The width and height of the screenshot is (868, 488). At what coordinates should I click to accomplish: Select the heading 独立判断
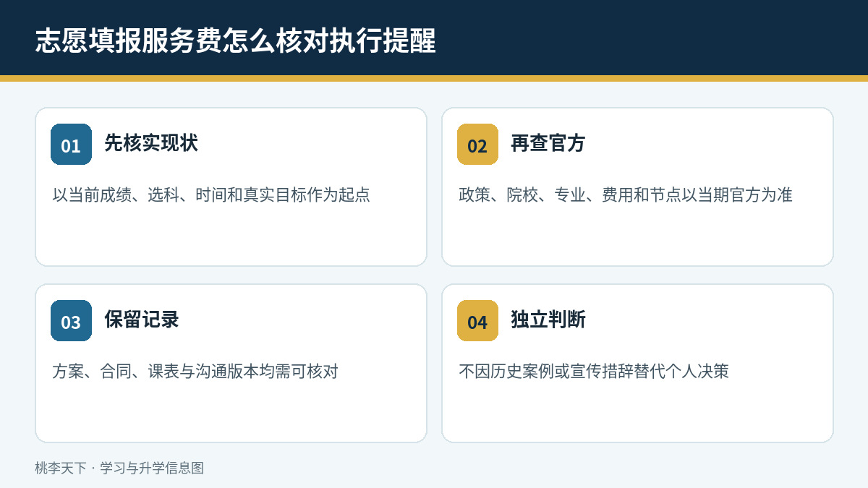(548, 320)
